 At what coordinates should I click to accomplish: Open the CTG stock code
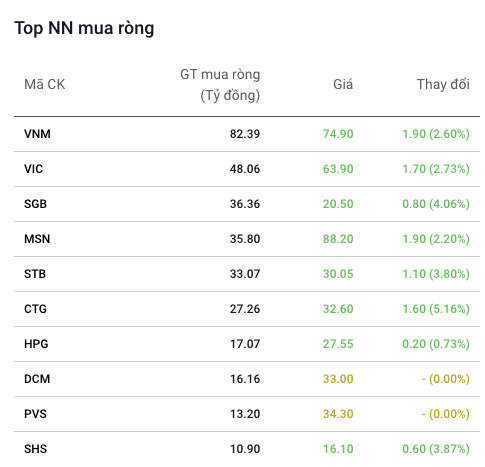point(35,309)
